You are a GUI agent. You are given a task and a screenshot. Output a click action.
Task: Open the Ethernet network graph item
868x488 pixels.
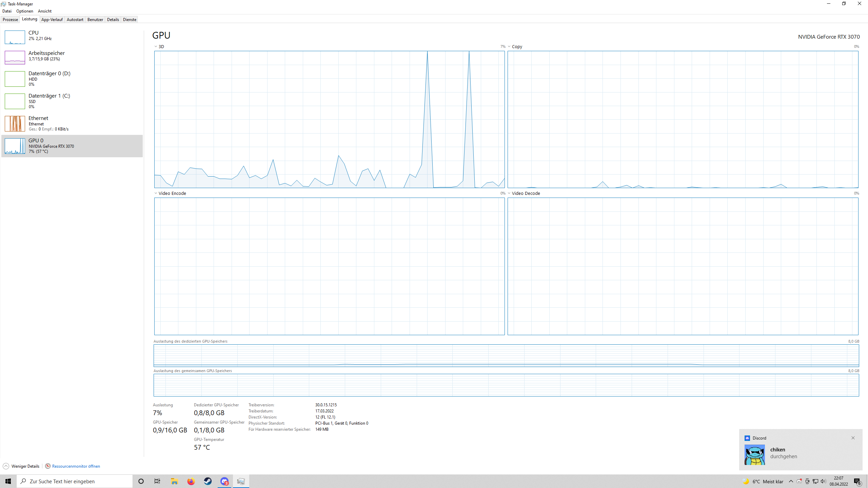(15, 123)
